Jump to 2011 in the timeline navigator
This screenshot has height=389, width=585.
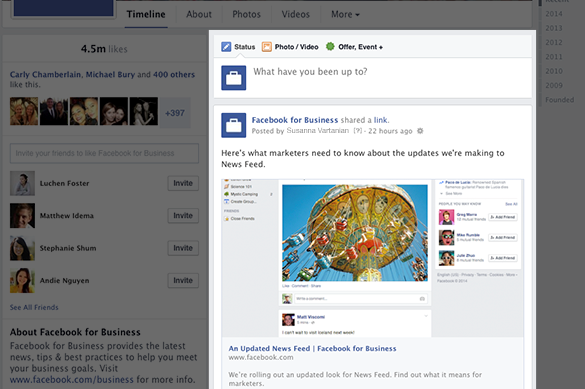coord(554,57)
